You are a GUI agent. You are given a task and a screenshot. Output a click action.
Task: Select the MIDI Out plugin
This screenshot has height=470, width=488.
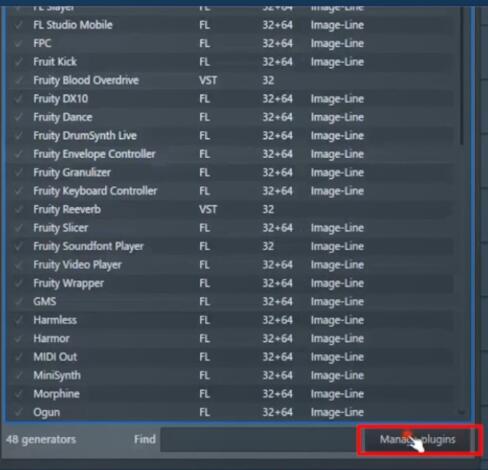click(230, 357)
